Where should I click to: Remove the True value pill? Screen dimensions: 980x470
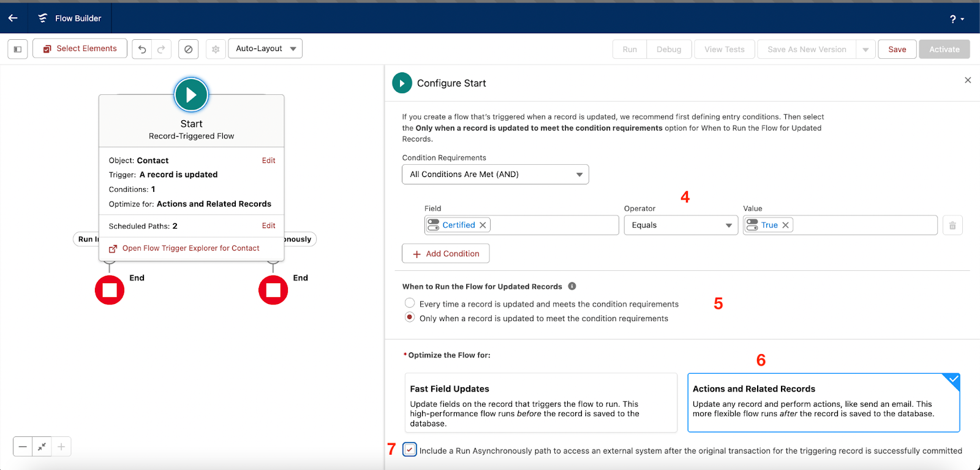785,225
